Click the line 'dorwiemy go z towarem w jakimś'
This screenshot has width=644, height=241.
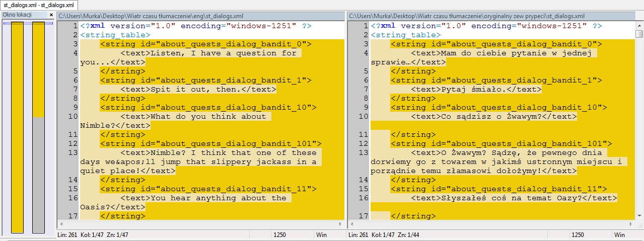(x=498, y=162)
